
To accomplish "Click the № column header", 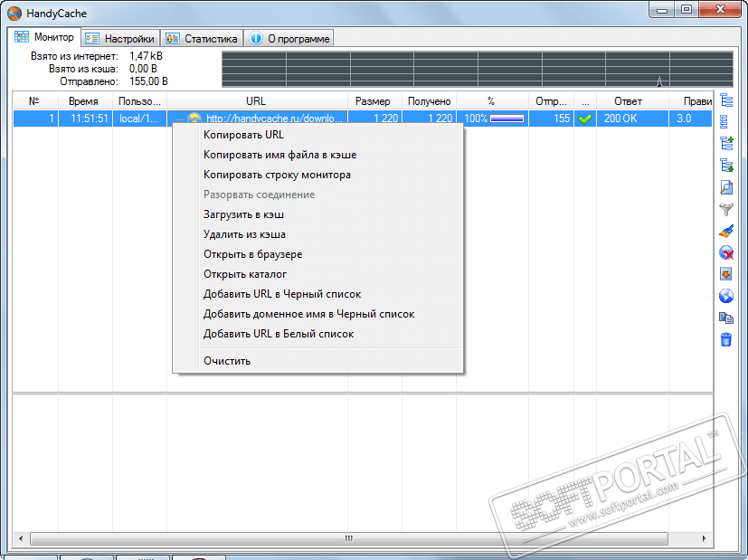I will pos(35,101).
